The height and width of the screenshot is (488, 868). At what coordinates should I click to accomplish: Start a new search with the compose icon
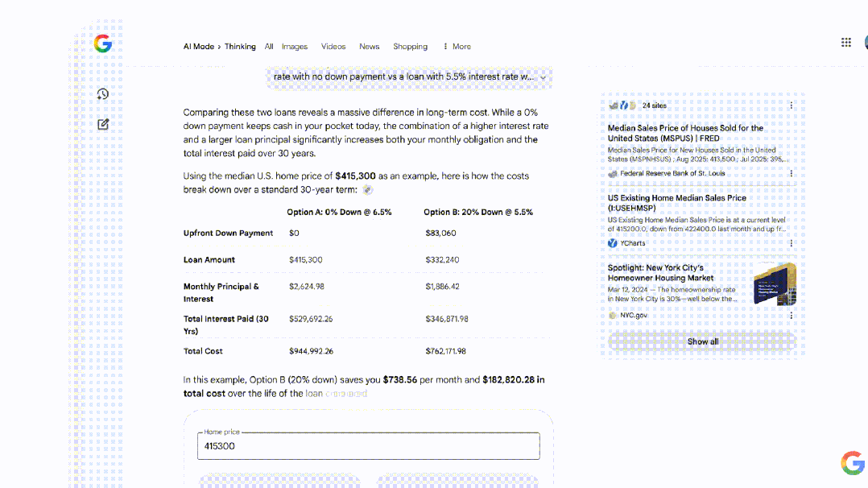[x=103, y=124]
